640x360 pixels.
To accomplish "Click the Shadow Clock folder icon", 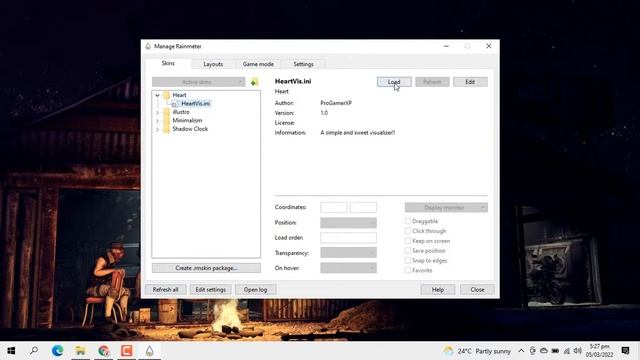I will (166, 129).
